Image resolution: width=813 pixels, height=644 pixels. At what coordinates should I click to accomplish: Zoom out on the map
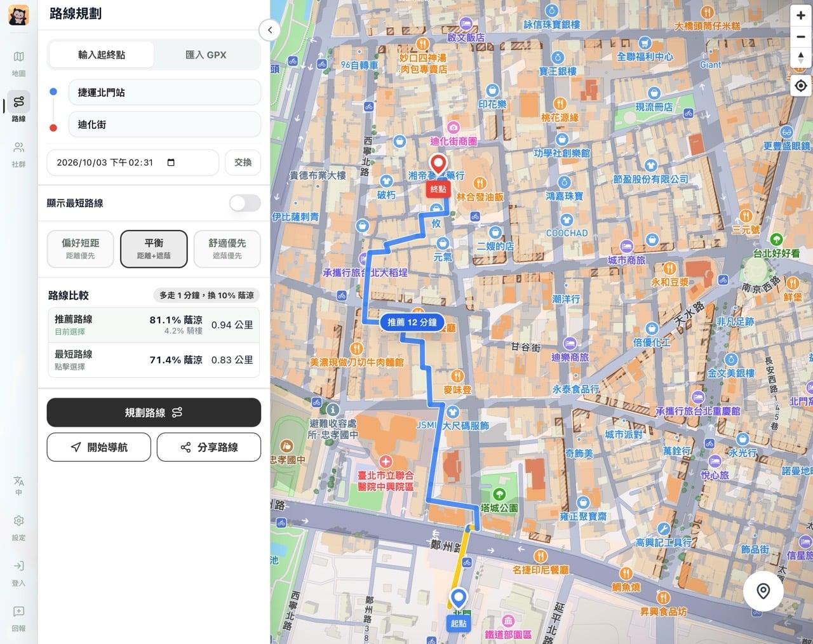click(x=800, y=36)
